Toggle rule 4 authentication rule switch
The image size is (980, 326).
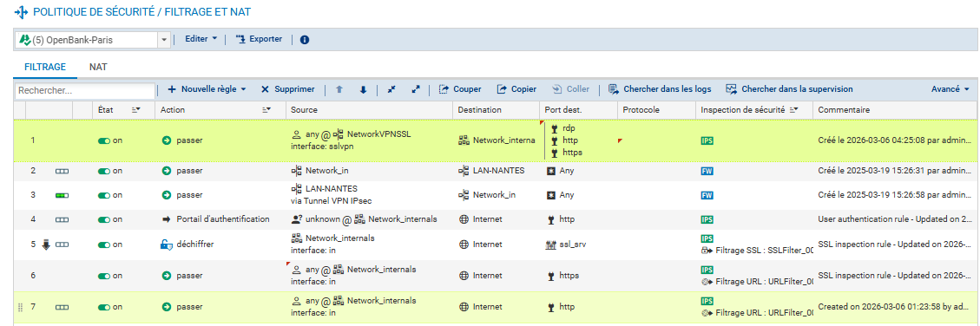(104, 220)
